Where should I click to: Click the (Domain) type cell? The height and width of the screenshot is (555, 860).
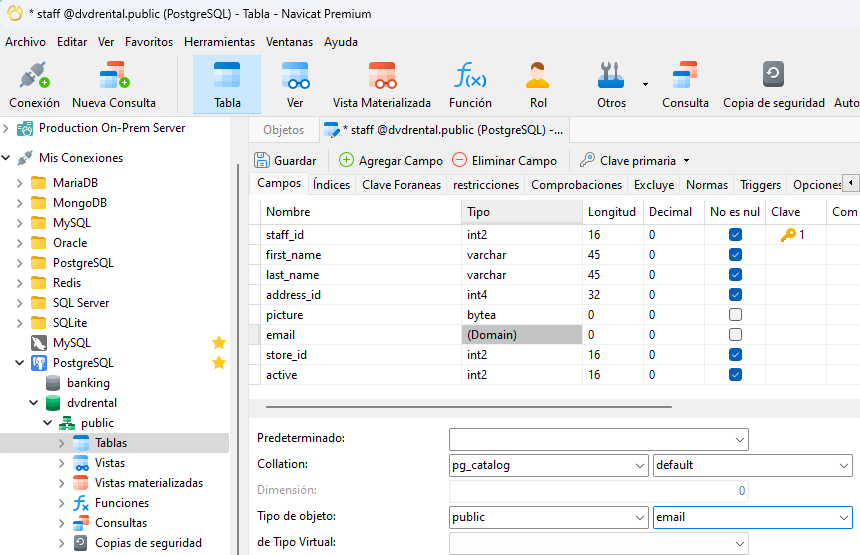pos(522,335)
